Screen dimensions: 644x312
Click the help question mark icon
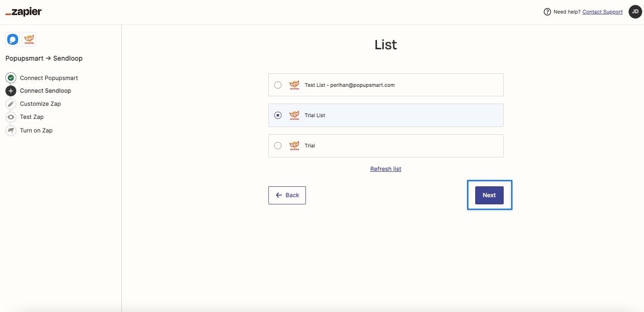click(547, 12)
